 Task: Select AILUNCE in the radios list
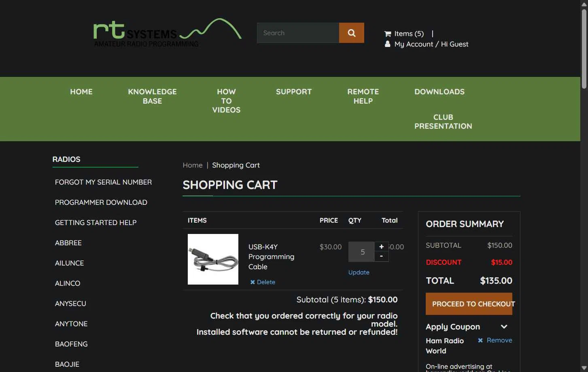point(70,263)
